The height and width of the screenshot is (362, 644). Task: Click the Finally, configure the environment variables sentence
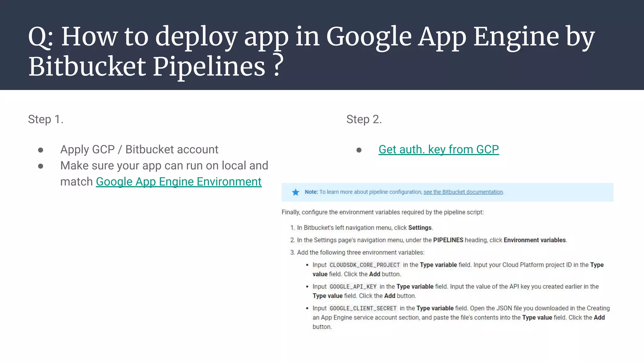(383, 212)
